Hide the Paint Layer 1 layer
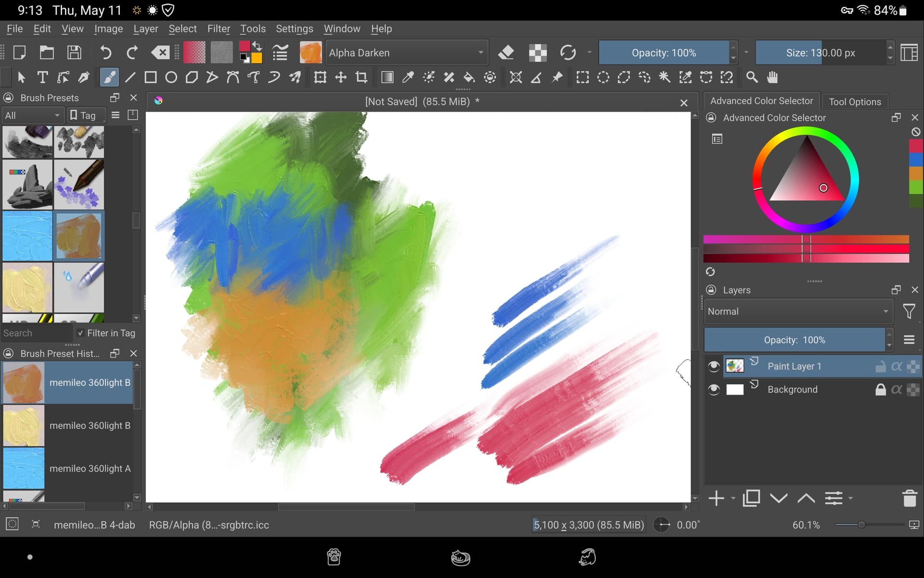This screenshot has height=578, width=924. 714,367
